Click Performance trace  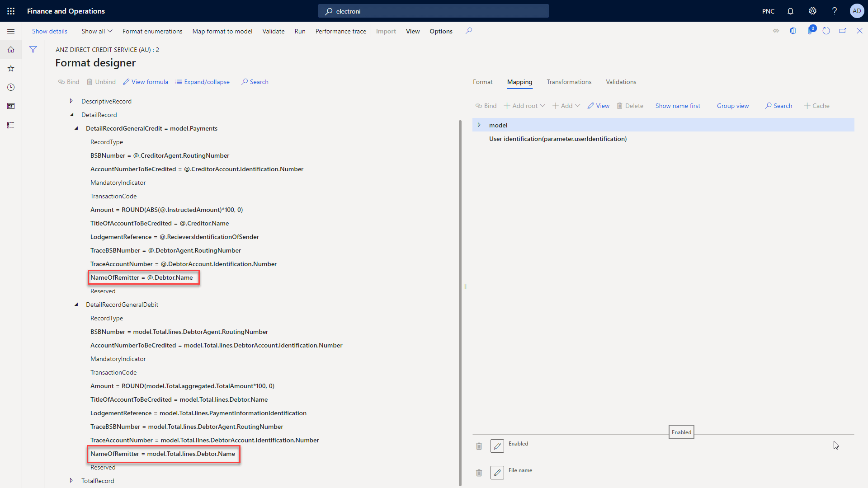point(341,31)
